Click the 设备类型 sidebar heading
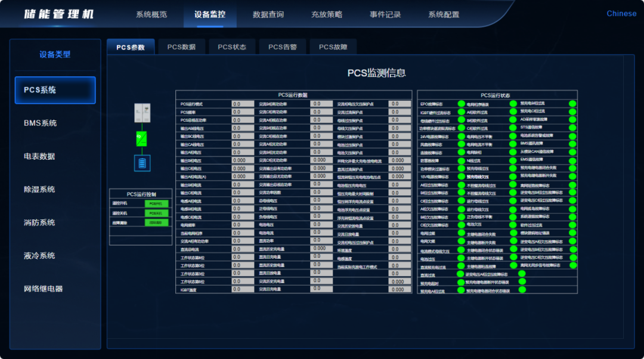Viewport: 644px width, 359px height. [x=55, y=54]
